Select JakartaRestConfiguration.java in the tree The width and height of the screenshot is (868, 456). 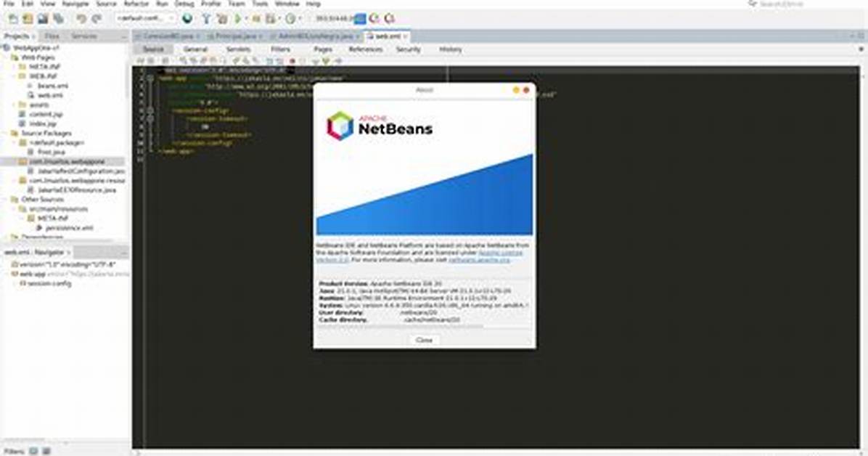point(81,171)
